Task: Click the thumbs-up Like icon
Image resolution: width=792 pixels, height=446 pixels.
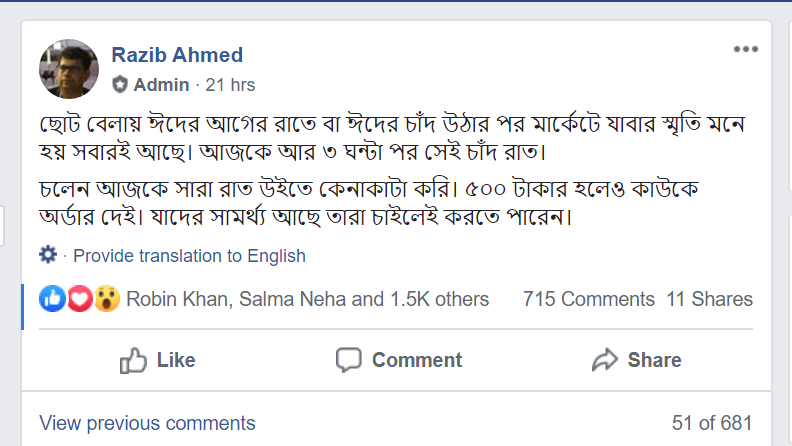Action: click(x=134, y=360)
